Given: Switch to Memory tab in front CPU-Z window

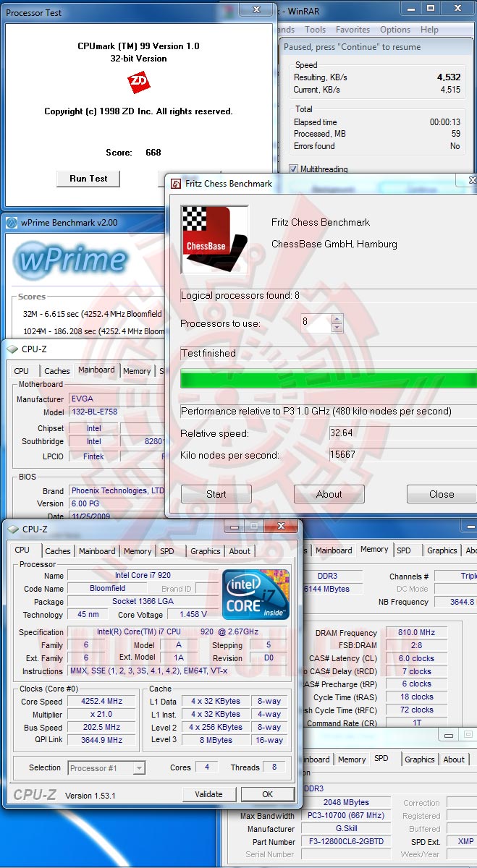Looking at the screenshot, I should pos(138,551).
